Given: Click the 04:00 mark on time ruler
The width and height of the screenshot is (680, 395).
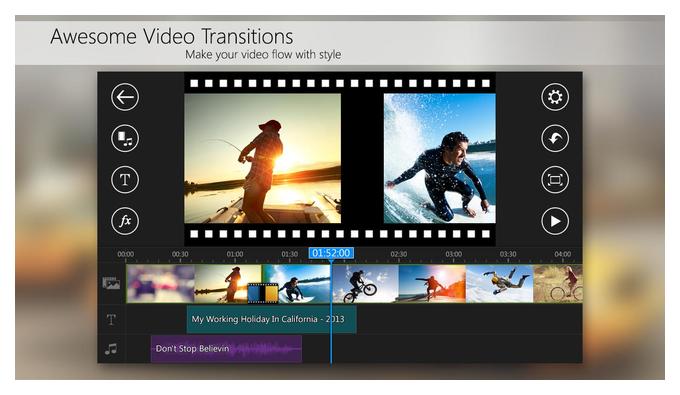Looking at the screenshot, I should tap(562, 254).
